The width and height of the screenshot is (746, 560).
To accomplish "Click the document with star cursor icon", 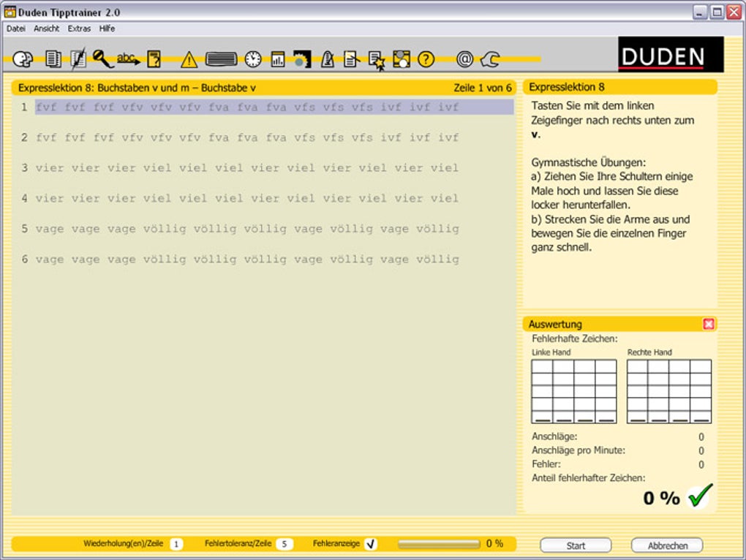I will click(377, 61).
